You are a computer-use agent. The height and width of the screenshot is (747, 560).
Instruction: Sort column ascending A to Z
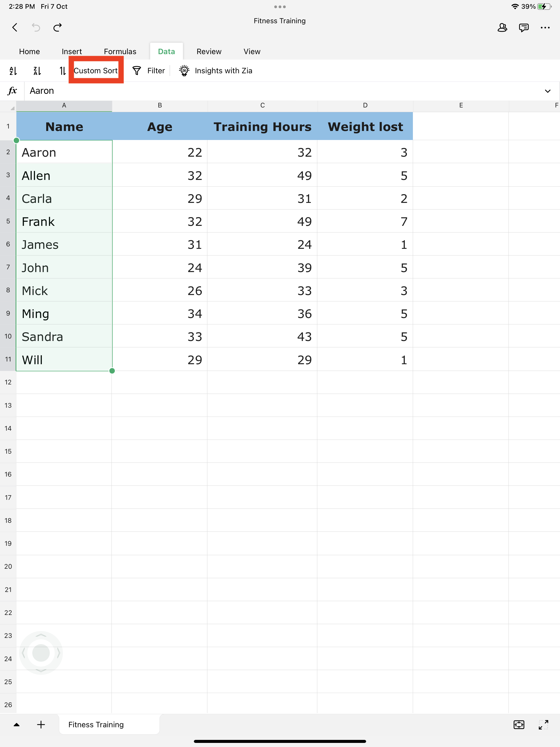coord(13,71)
